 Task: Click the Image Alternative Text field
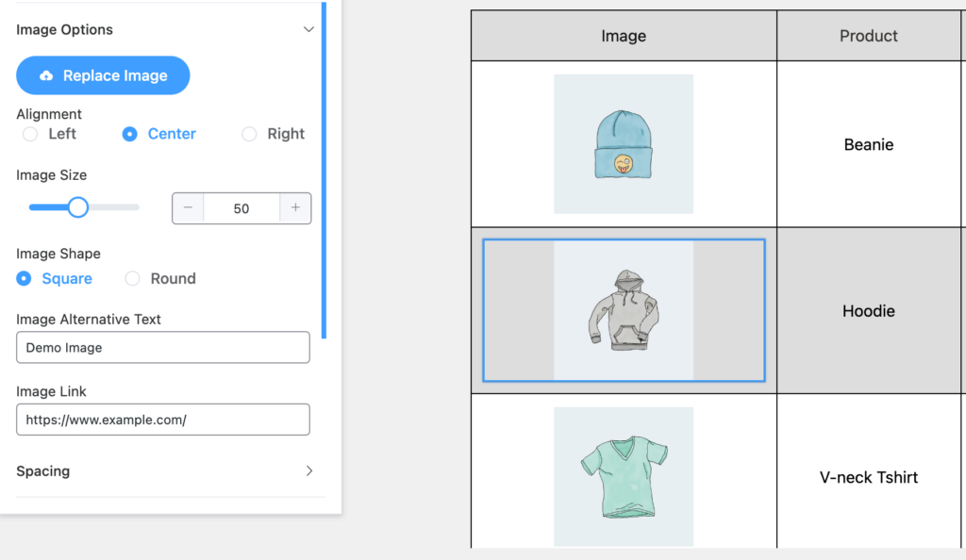pyautogui.click(x=163, y=348)
